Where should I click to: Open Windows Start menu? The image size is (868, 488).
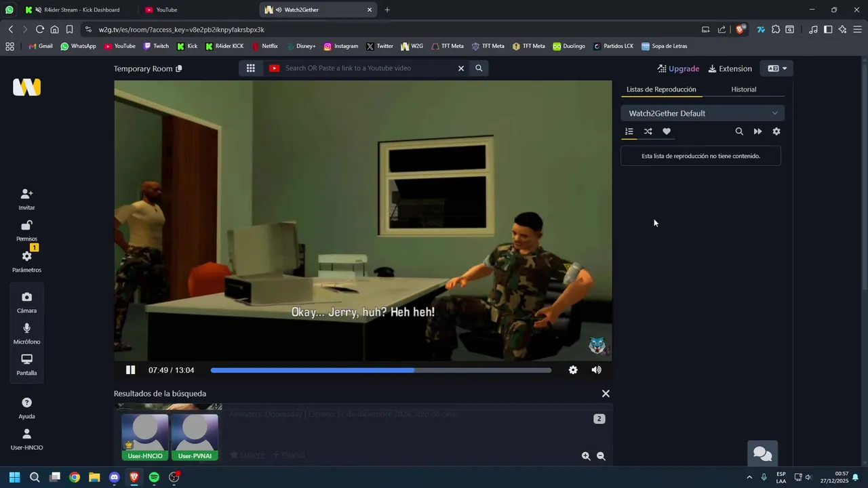point(14,477)
